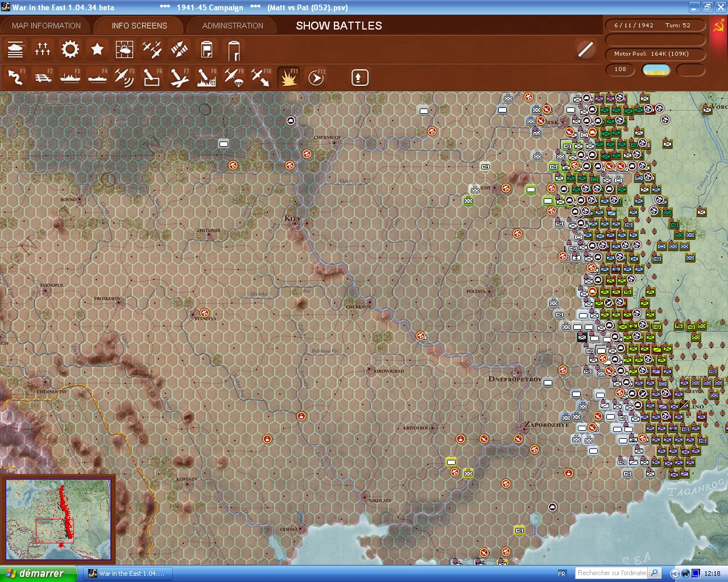This screenshot has height=582, width=728.
Task: Click the FR language indicator in taskbar
Action: pyautogui.click(x=562, y=573)
